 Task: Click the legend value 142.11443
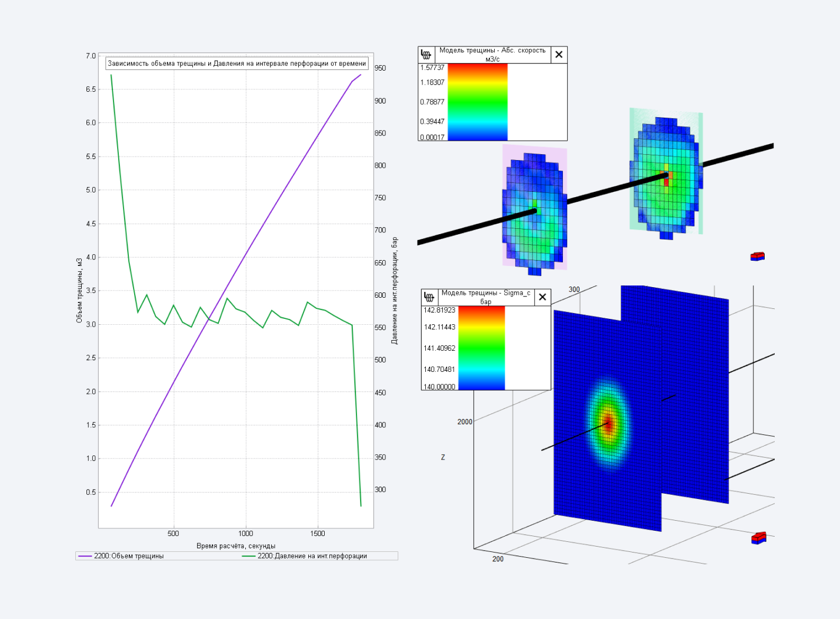click(x=439, y=327)
